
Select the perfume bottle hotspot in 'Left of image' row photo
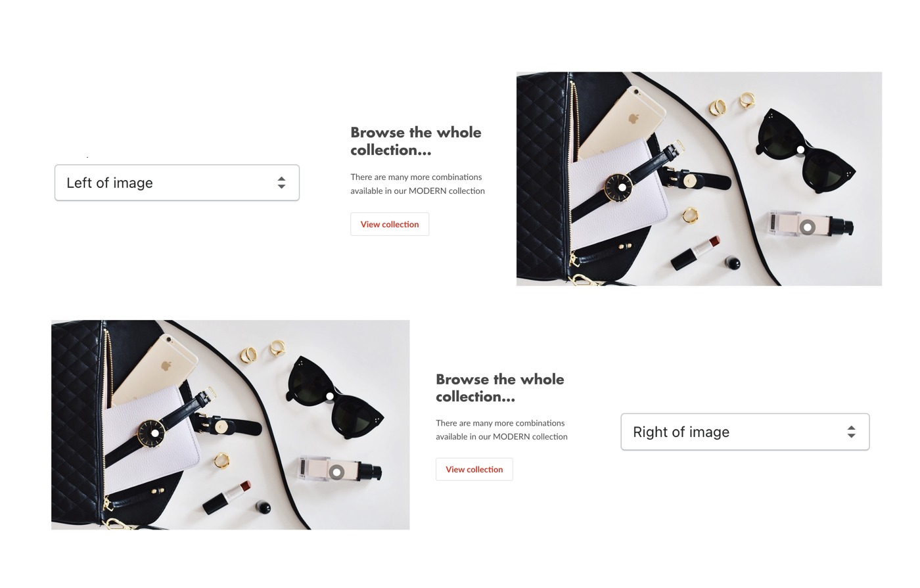click(x=808, y=227)
